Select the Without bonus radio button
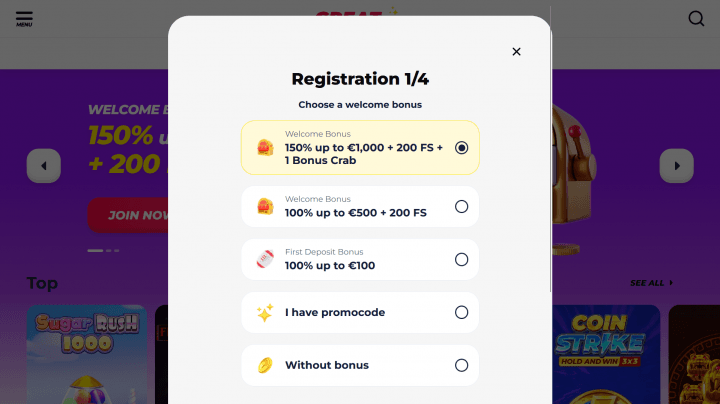Image resolution: width=720 pixels, height=404 pixels. (461, 365)
